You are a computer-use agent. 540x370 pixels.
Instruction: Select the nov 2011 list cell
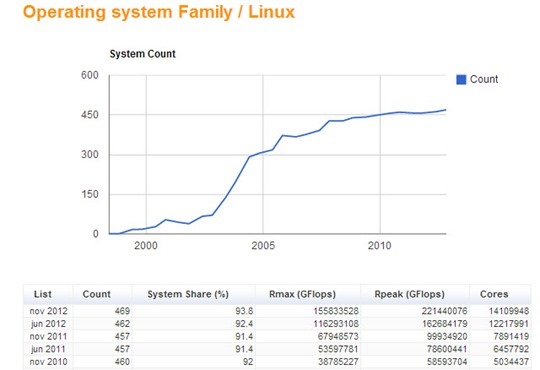click(49, 337)
